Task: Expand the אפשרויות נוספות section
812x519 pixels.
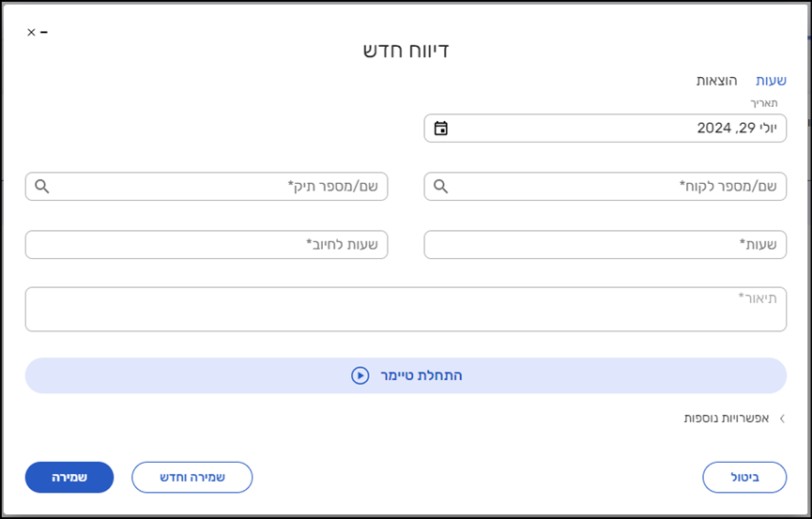Action: [727, 419]
